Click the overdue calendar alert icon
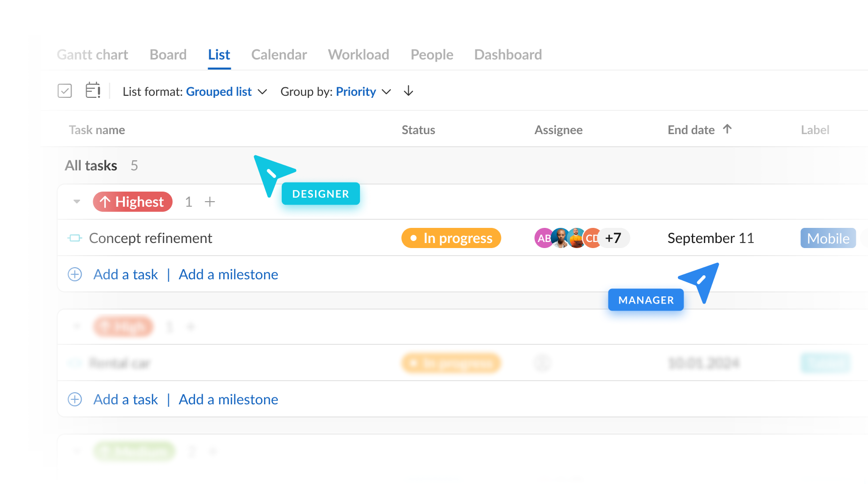The image size is (868, 484). (x=93, y=91)
